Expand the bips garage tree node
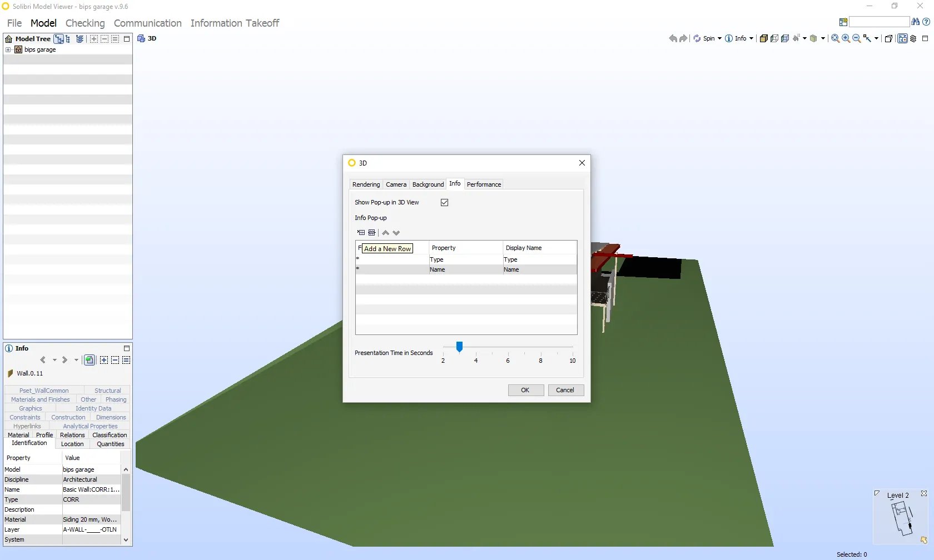This screenshot has width=934, height=560. 8,49
